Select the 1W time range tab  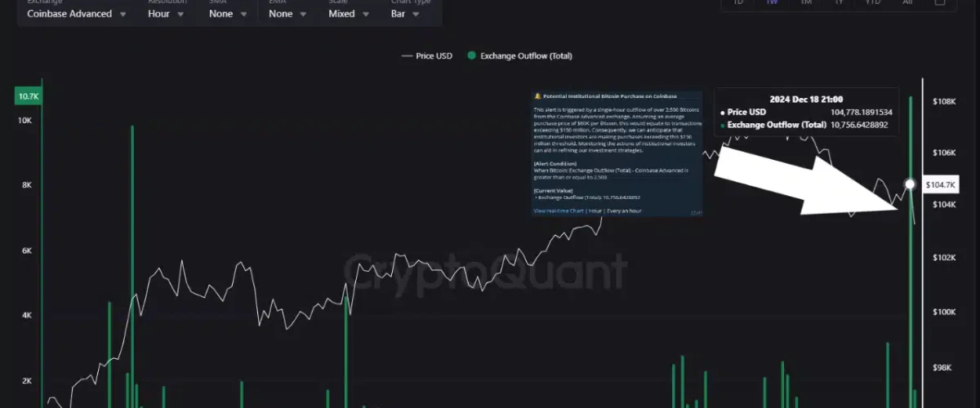click(x=772, y=2)
